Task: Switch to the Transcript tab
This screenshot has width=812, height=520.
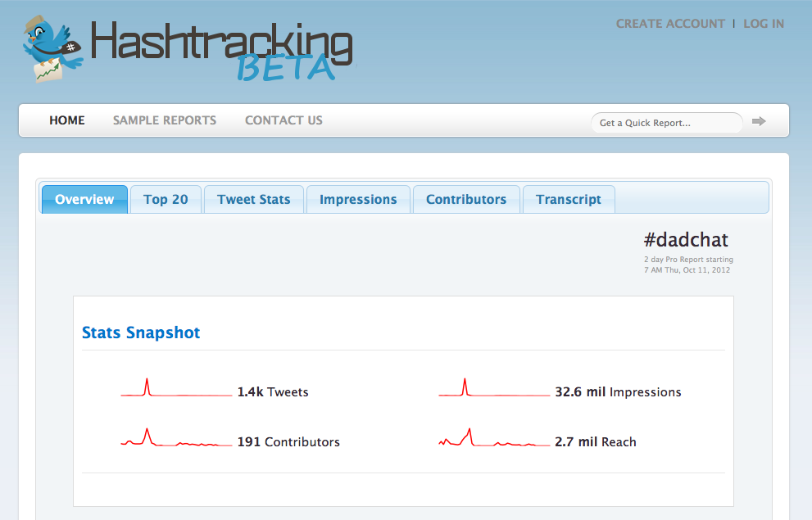Action: (569, 199)
